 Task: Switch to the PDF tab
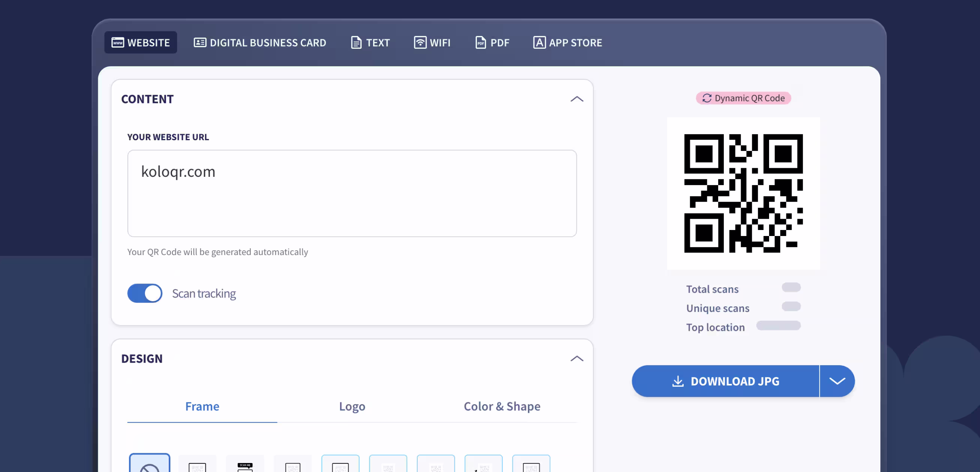coord(492,42)
